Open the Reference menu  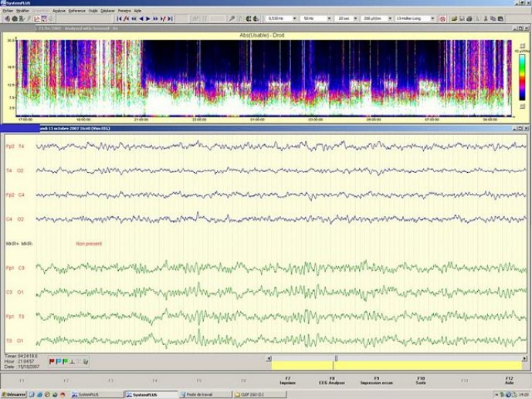[x=77, y=11]
